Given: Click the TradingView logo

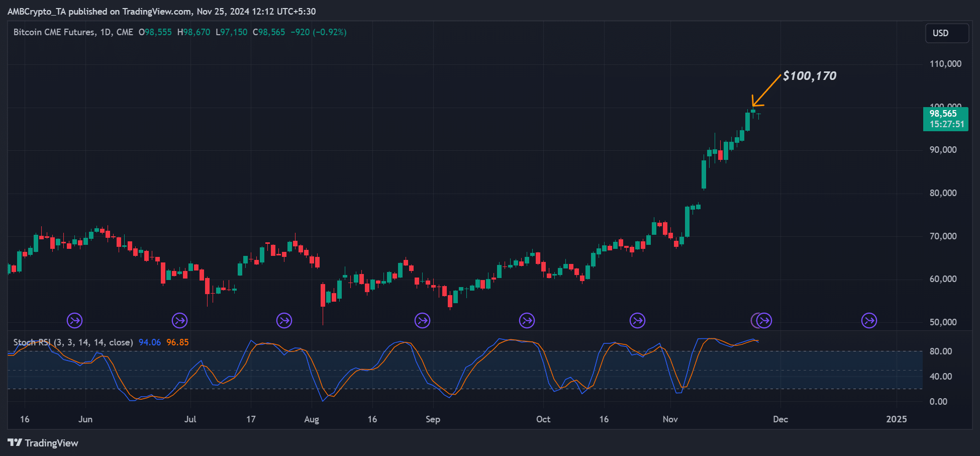Looking at the screenshot, I should (43, 443).
